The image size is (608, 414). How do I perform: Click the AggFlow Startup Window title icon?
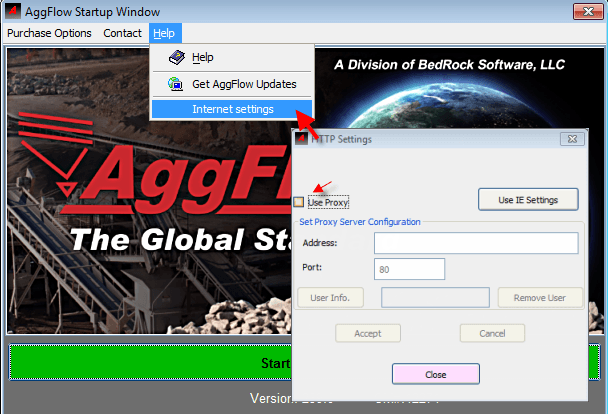pyautogui.click(x=13, y=11)
